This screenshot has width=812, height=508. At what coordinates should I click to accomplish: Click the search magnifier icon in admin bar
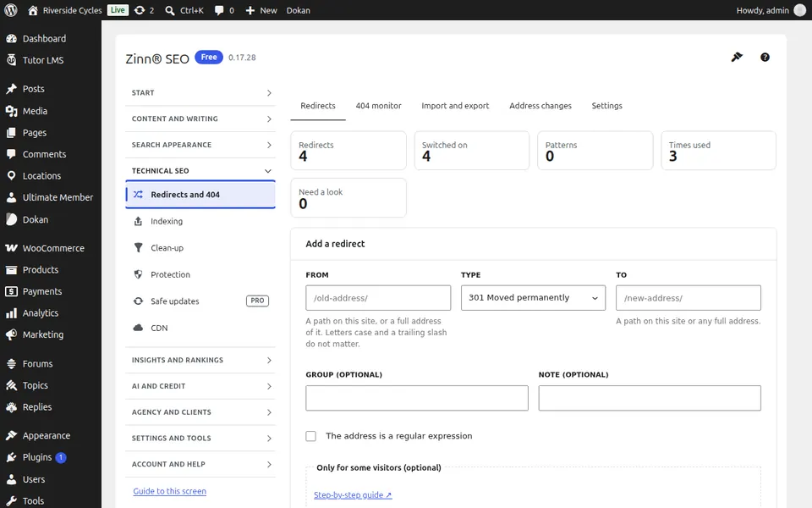coord(170,10)
